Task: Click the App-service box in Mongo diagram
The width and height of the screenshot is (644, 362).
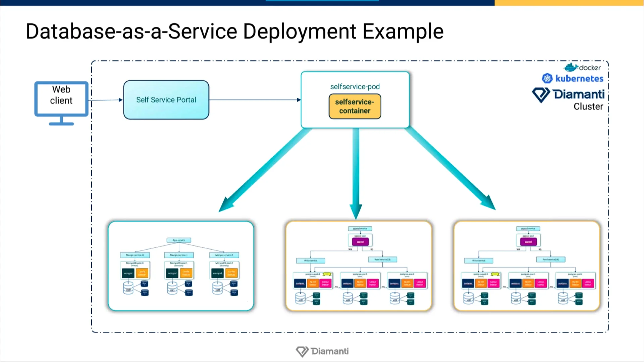Action: (179, 240)
